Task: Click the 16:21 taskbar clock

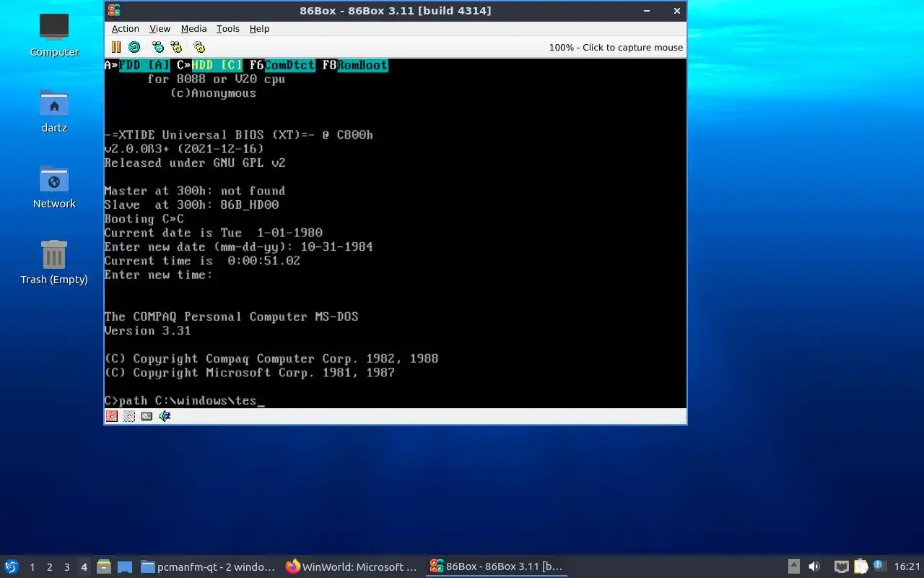Action: coord(907,567)
